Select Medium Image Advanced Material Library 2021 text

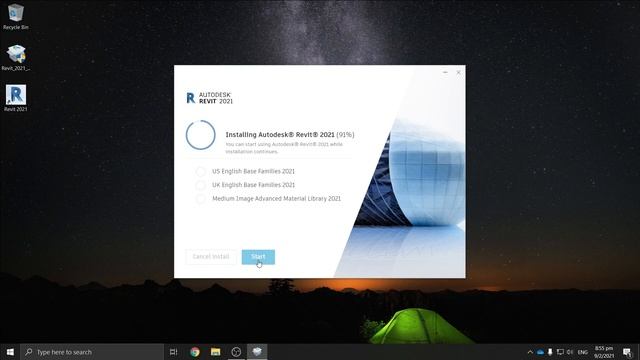click(276, 199)
